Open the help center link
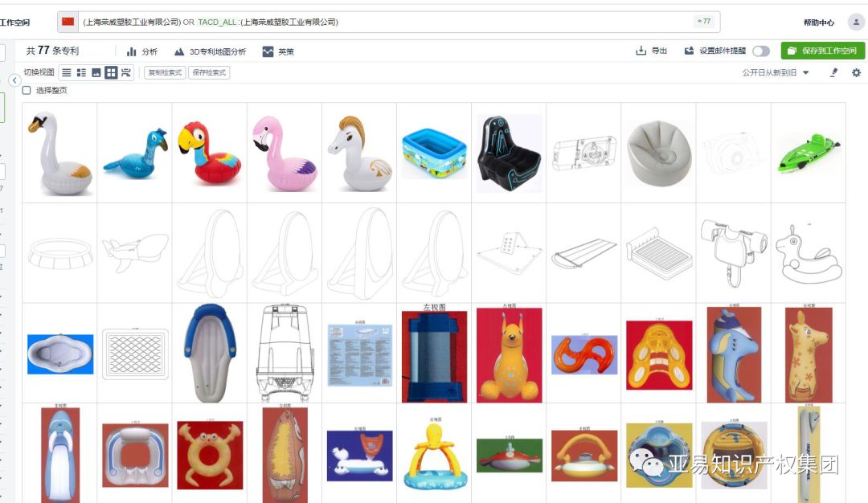The height and width of the screenshot is (503, 868). click(819, 22)
